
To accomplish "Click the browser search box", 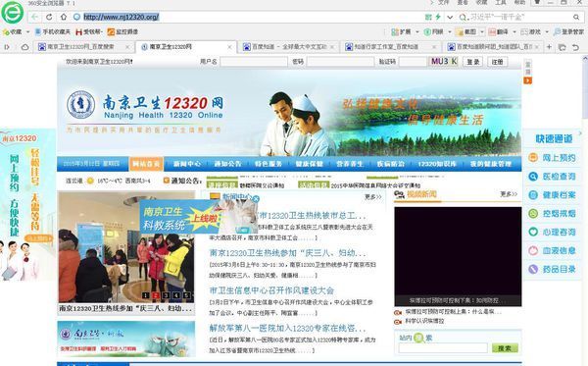I will tap(519, 17).
